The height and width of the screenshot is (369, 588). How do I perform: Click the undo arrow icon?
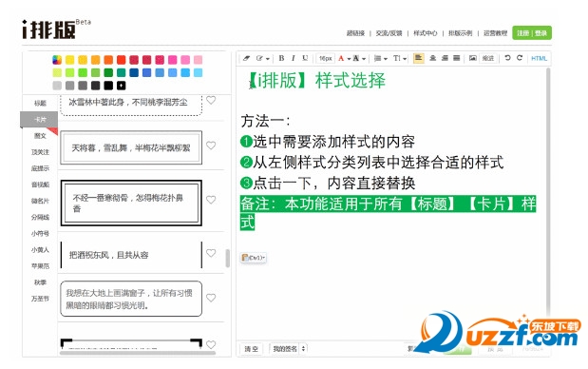click(x=507, y=58)
